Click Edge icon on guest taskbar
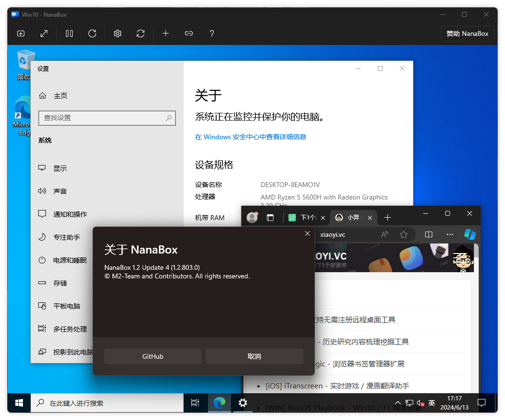This screenshot has height=420, width=505. 220,403
